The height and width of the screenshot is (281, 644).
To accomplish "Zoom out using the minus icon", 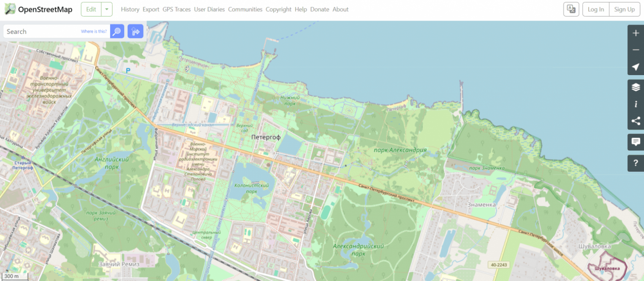I will [636, 50].
